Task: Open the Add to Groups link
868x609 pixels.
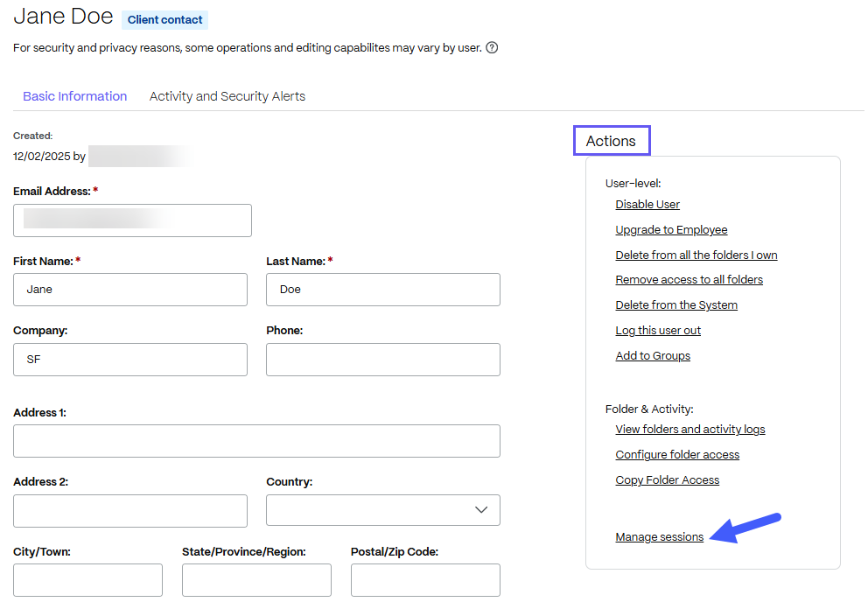Action: [653, 356]
